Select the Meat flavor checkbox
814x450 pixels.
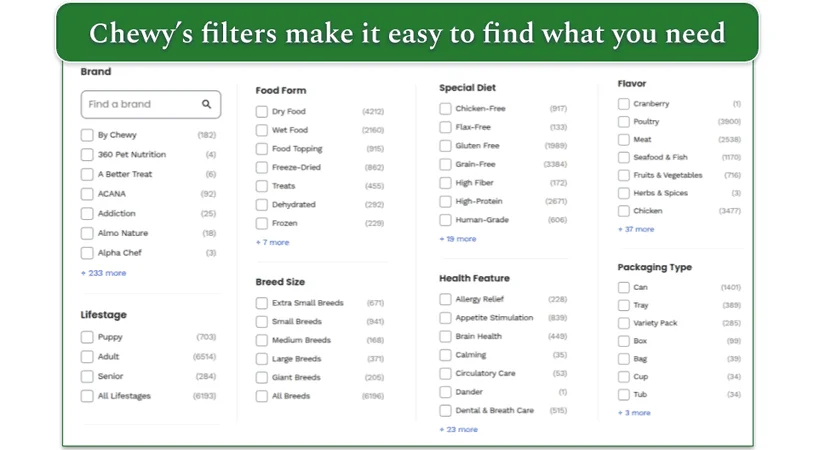(623, 140)
